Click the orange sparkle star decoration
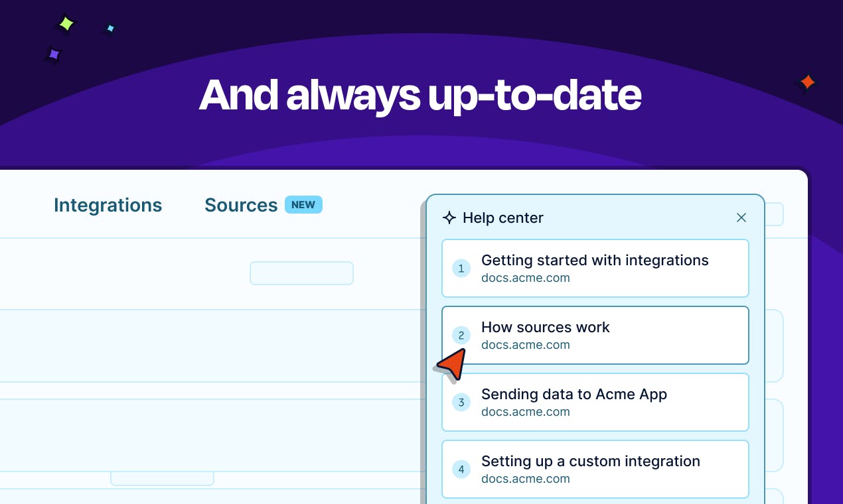 tap(807, 82)
